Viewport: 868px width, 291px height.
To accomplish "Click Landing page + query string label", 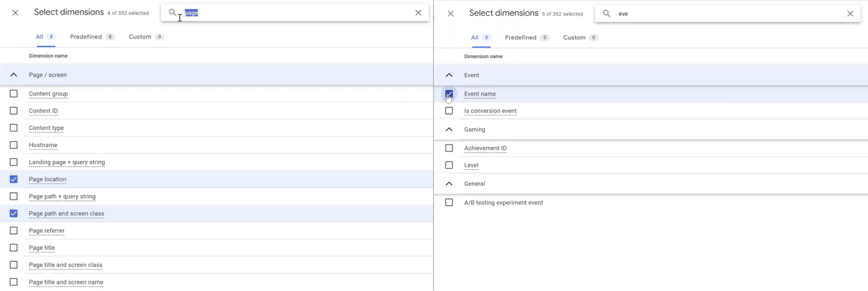I will (x=67, y=163).
